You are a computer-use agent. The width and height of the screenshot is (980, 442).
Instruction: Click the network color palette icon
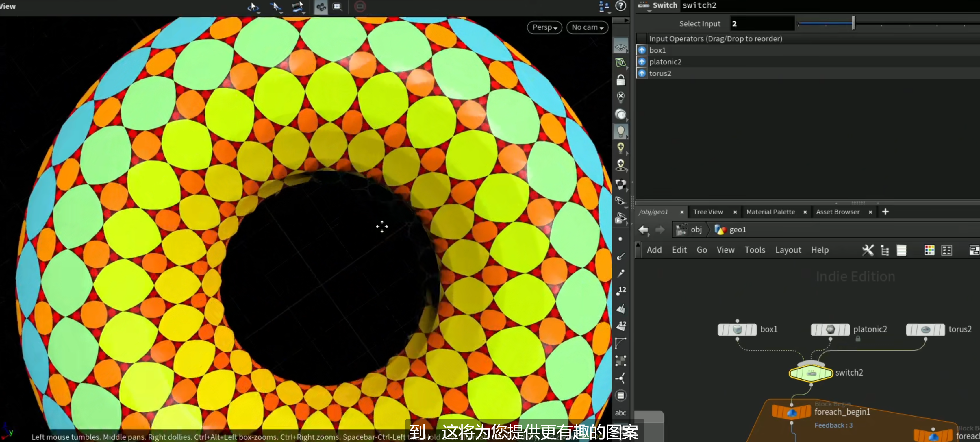pos(929,250)
